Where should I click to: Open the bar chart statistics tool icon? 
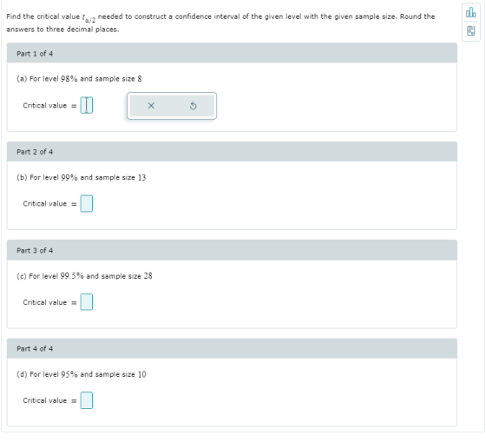point(470,13)
